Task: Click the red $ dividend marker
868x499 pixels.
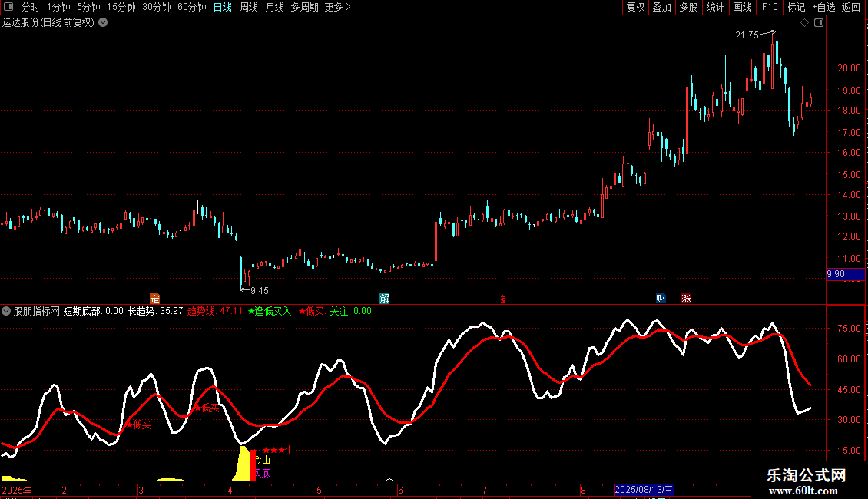Action: click(x=502, y=299)
